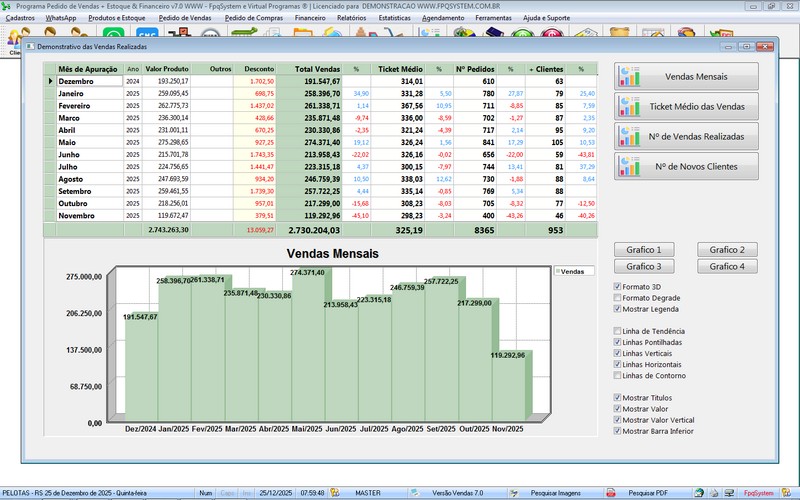Open Pesquisar PDF in the status bar
Viewport: 800px width, 500px height.
648,493
